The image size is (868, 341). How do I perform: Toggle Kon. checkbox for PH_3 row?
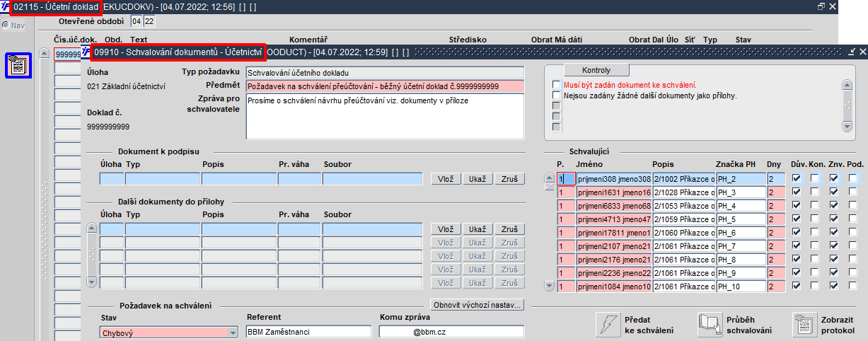pyautogui.click(x=815, y=192)
